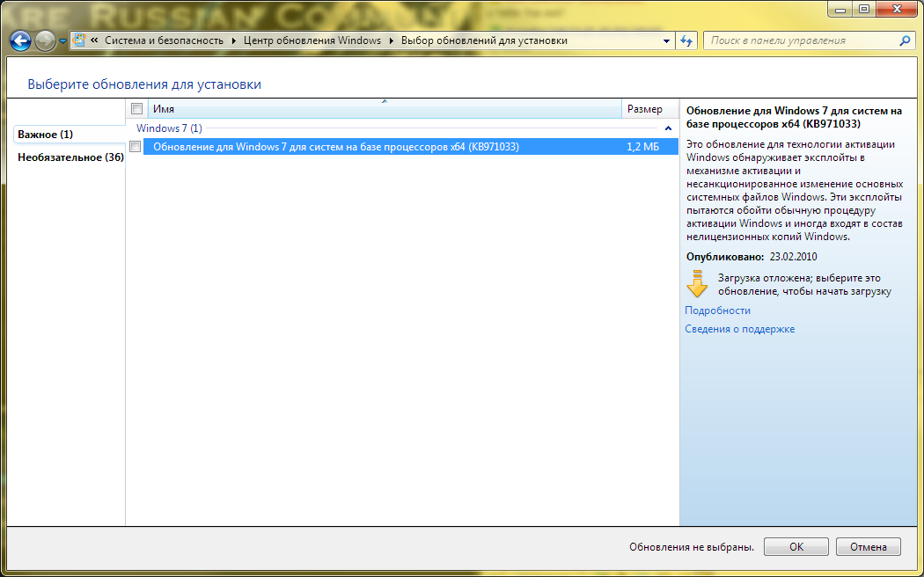924x577 pixels.
Task: Open 'Система и безопасность' breadcrumb
Action: (x=164, y=40)
